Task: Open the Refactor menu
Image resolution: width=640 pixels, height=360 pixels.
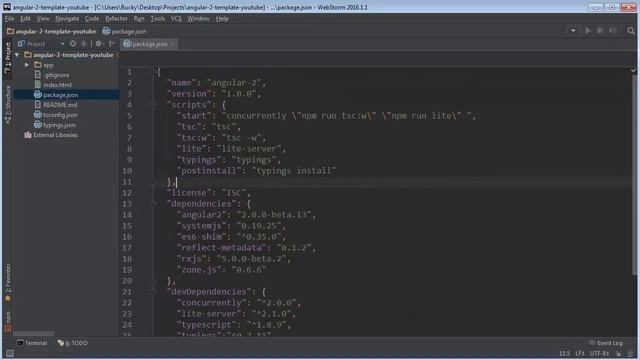Action: (116, 19)
